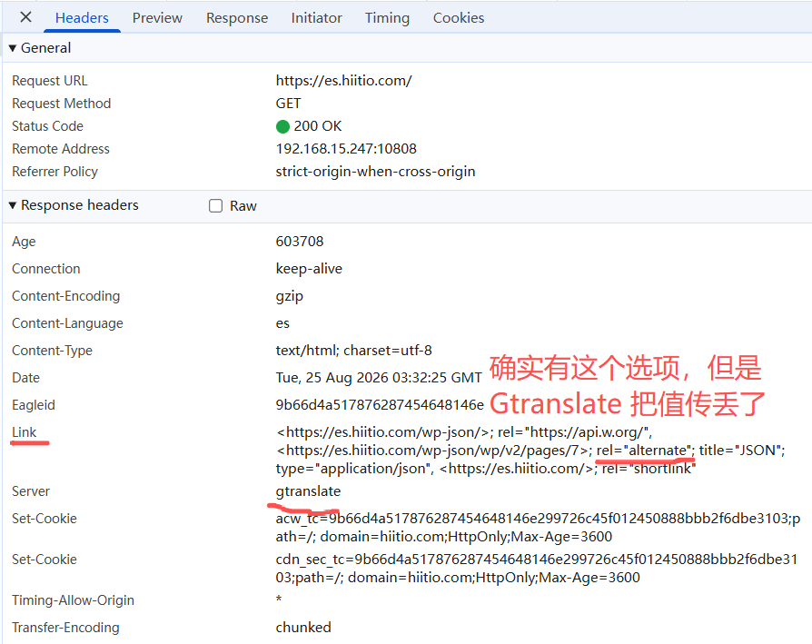Click the Timing-Allow-Origin header name
Screen dimensions: 812x644
pyautogui.click(x=73, y=600)
